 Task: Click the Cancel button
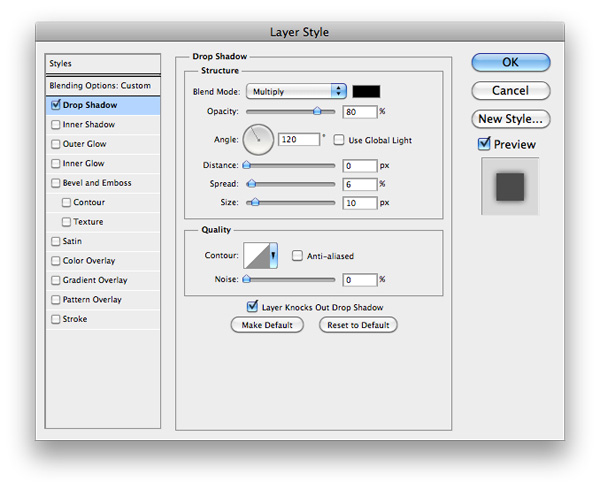coord(510,91)
